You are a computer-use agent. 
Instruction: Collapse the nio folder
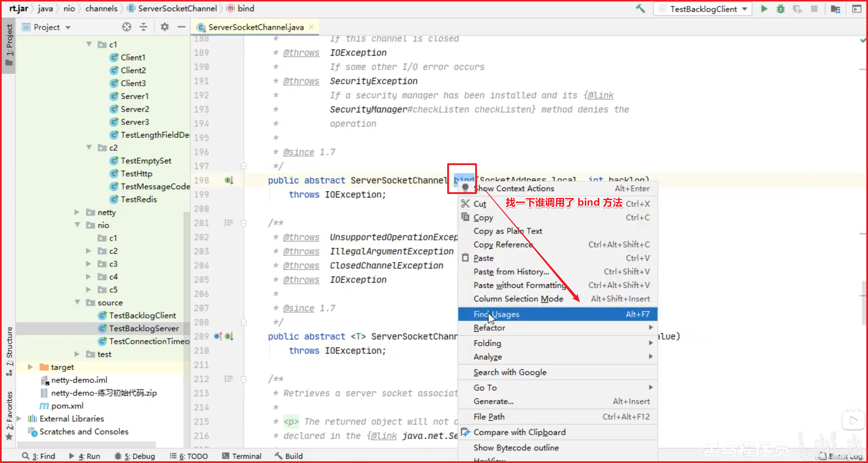(x=77, y=225)
